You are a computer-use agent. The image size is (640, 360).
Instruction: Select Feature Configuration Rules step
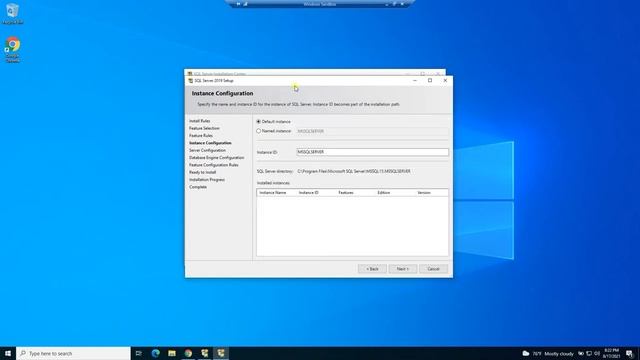click(x=213, y=165)
